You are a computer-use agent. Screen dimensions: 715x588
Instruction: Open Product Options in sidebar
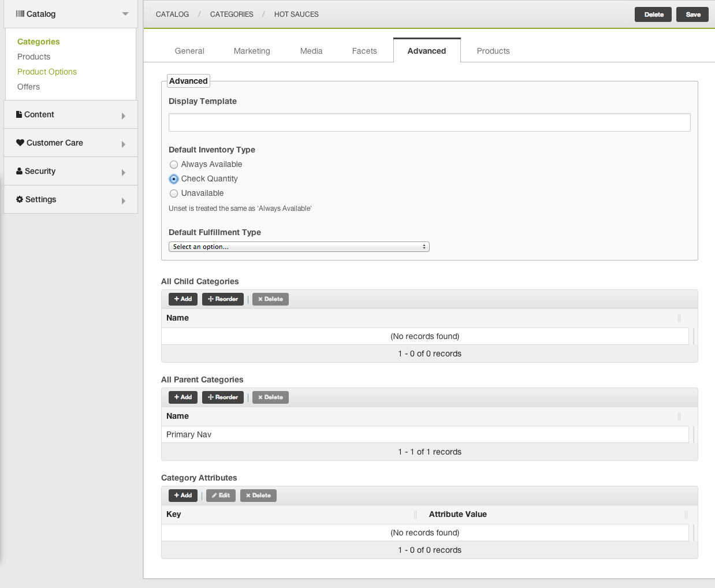point(47,72)
